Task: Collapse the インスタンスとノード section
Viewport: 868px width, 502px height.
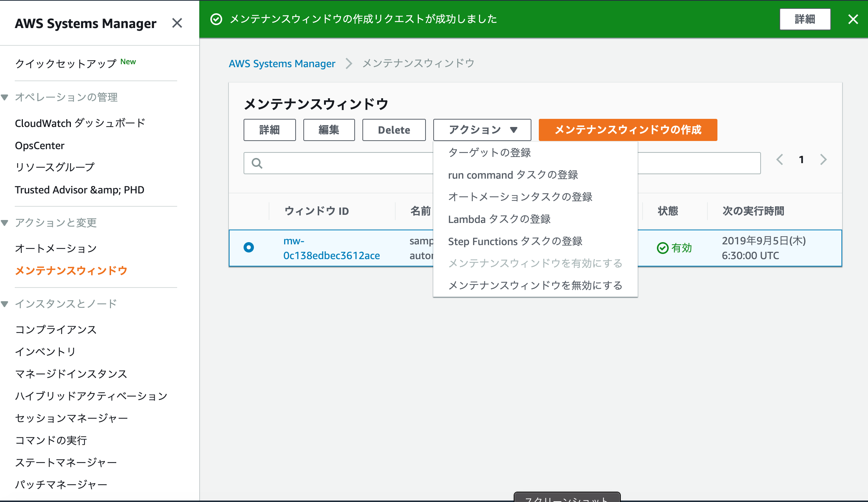Action: pos(4,304)
